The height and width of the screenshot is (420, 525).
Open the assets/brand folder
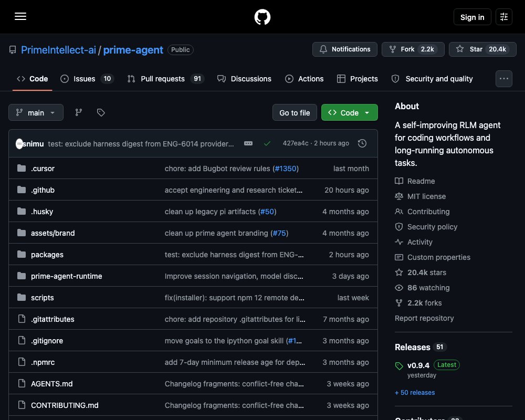52,233
